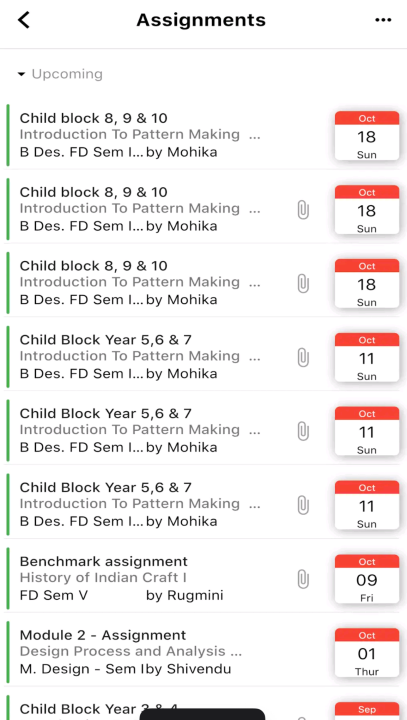Open Module 2 - Assignment entry
This screenshot has width=407, height=720.
202,653
